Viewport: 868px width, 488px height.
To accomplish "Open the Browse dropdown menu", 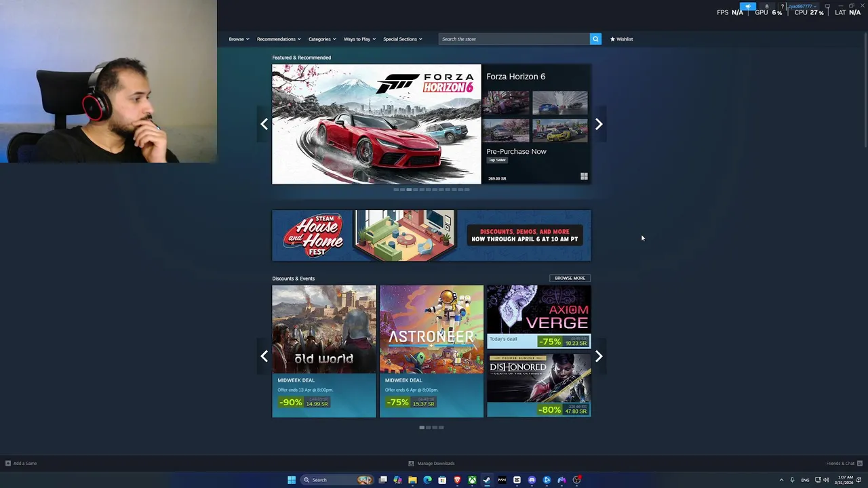I will (x=239, y=39).
